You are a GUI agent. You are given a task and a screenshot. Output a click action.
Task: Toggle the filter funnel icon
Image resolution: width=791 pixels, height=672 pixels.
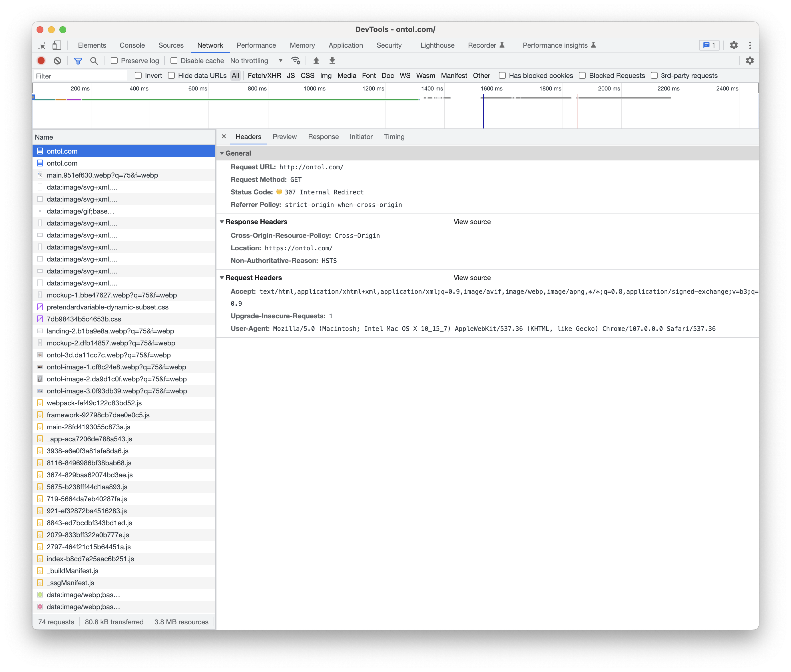(x=78, y=61)
